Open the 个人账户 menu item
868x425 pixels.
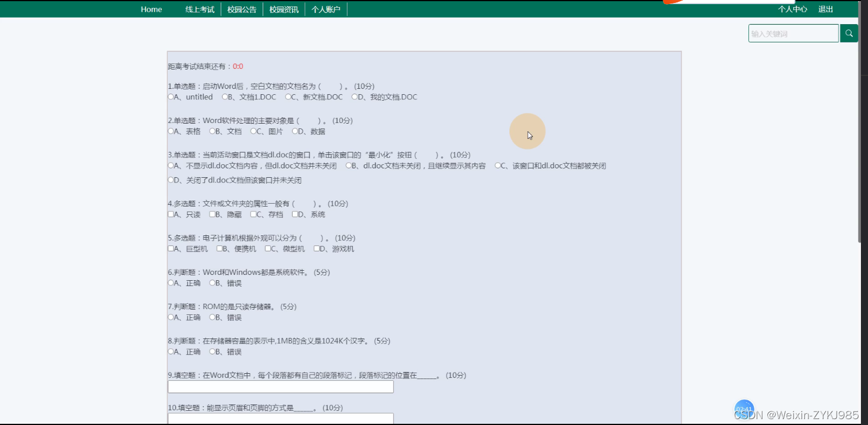point(326,9)
